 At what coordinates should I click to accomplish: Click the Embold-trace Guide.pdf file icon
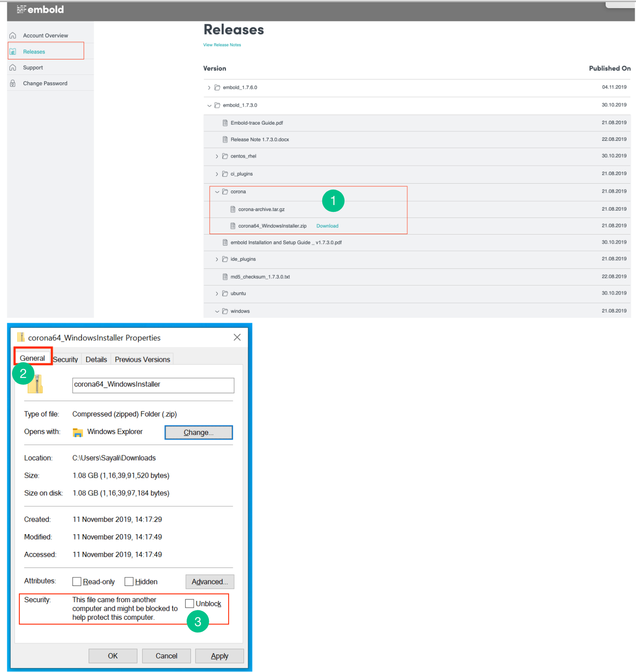(225, 123)
